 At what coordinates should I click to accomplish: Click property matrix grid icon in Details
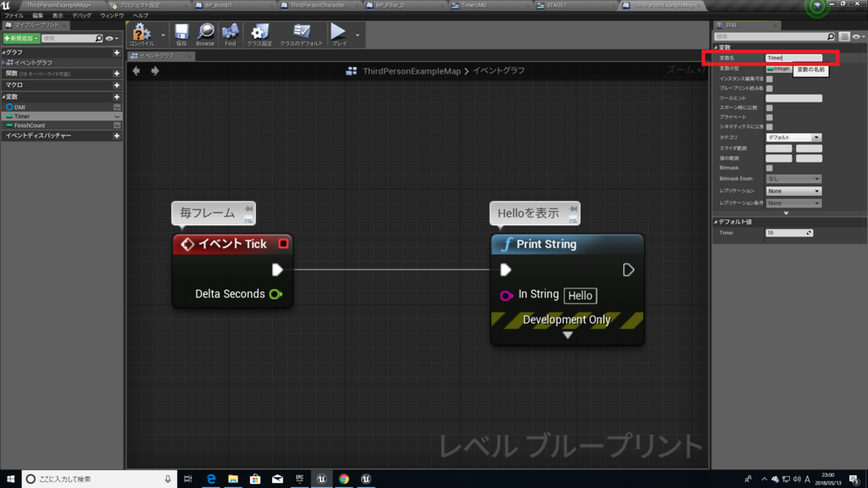[844, 36]
